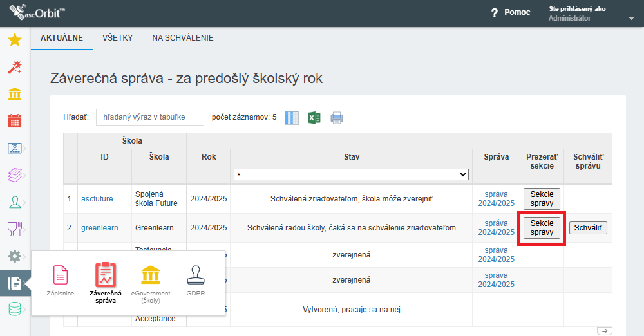Export table to Excel
The width and height of the screenshot is (644, 336).
pos(314,118)
